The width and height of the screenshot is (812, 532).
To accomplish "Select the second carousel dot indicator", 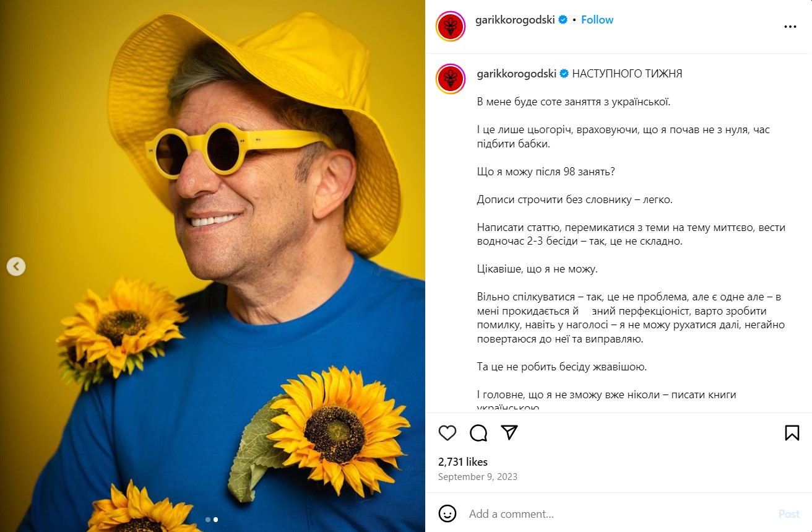I will point(216,520).
